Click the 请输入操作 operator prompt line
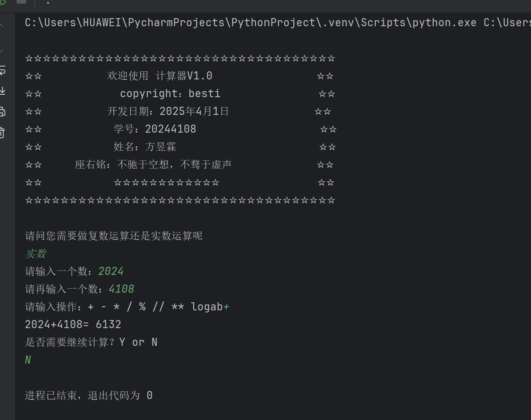Viewport: 531px width, 420px height. [x=127, y=307]
